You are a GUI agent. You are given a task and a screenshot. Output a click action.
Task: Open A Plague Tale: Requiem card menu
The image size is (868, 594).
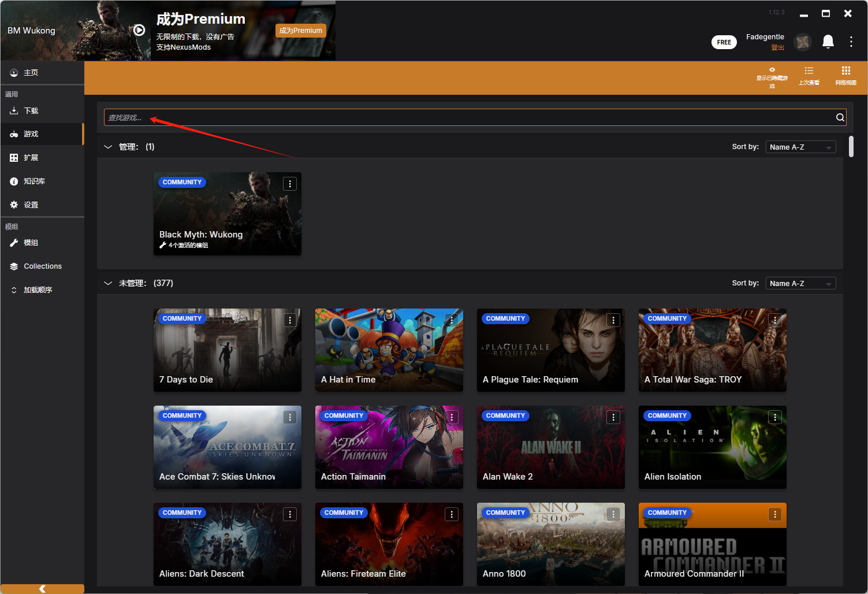[613, 320]
